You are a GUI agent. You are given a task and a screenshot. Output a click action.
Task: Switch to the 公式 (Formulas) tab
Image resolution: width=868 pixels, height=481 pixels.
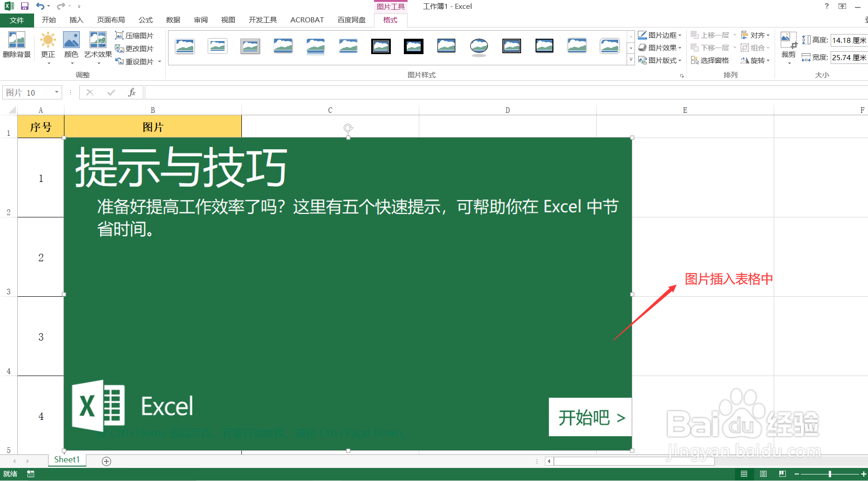click(x=145, y=20)
